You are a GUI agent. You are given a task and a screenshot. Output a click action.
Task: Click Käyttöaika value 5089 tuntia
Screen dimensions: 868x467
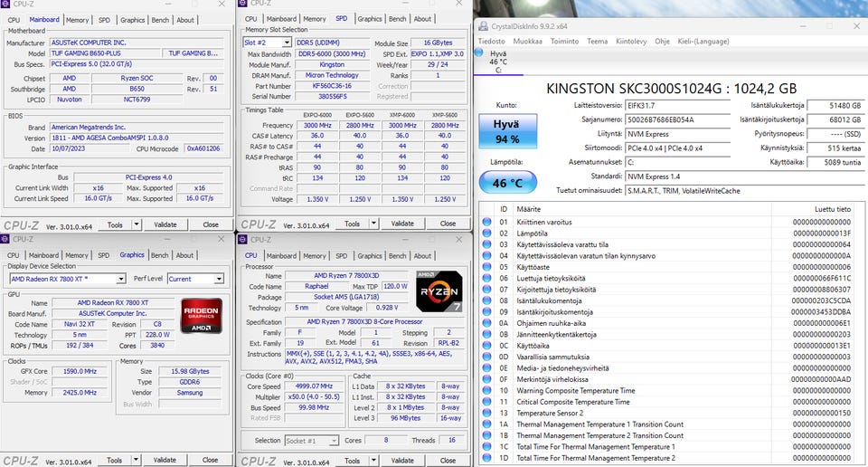click(835, 163)
